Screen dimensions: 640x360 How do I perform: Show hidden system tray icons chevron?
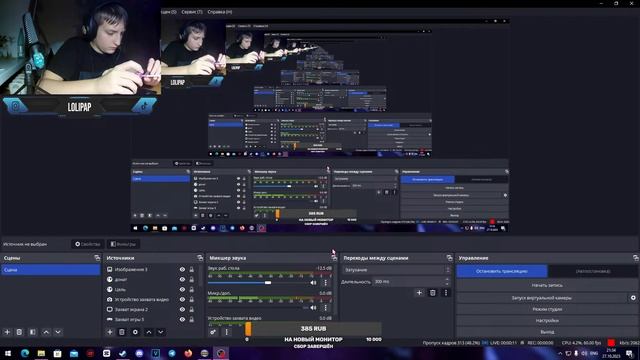[x=560, y=353]
